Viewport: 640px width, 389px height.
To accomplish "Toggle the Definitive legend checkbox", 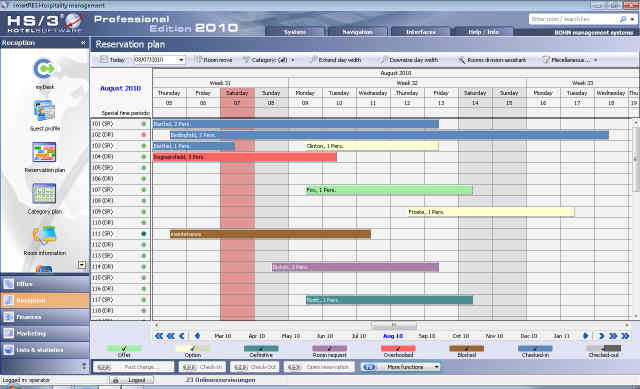I will [261, 348].
